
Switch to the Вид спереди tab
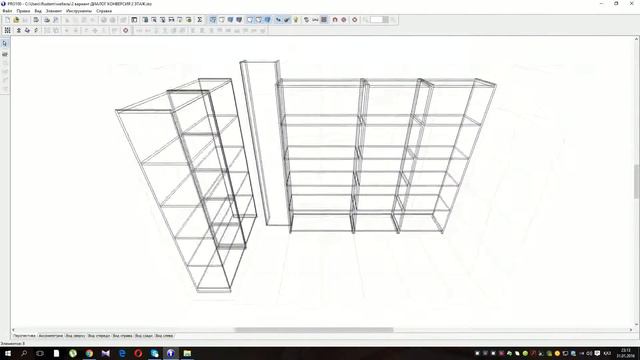coord(99,336)
